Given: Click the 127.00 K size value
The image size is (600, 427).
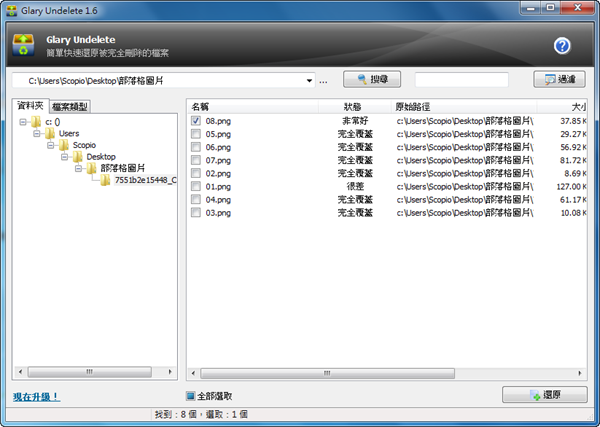Looking at the screenshot, I should click(x=571, y=186).
